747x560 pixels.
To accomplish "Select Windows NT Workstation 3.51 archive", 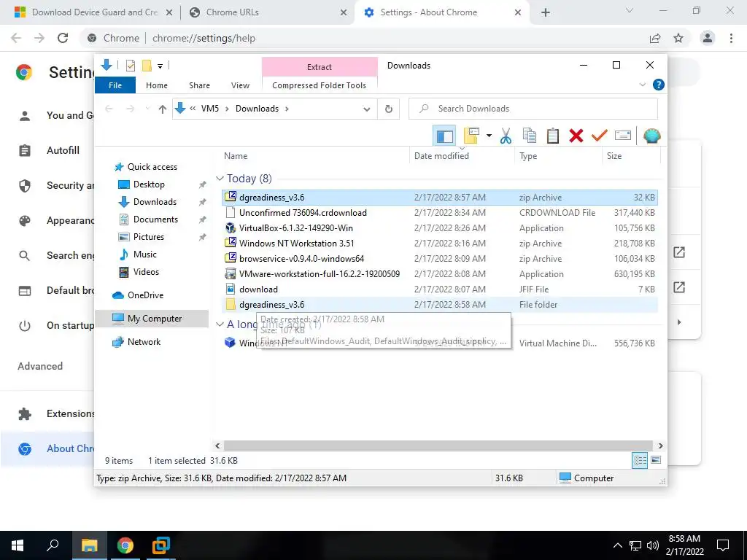I will click(440, 244).
